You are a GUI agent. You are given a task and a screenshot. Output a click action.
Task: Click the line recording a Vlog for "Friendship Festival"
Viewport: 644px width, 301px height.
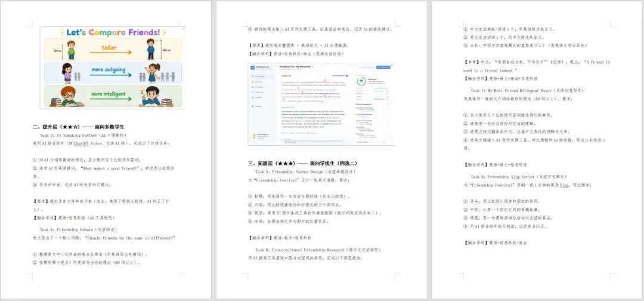pos(527,185)
